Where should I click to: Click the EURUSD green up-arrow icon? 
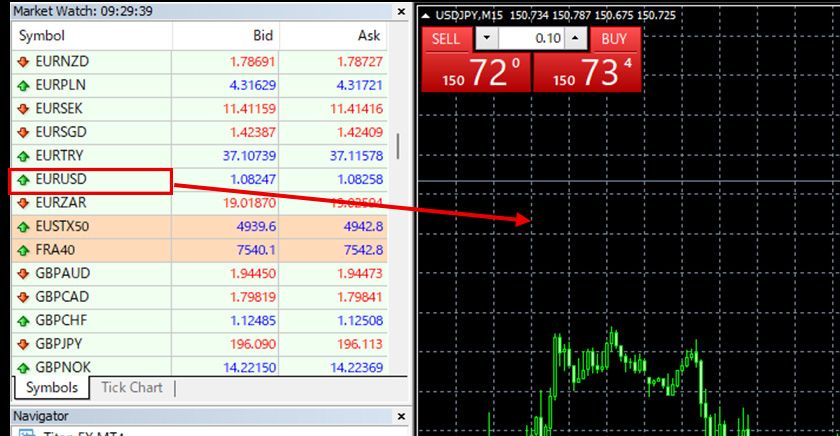tap(24, 180)
